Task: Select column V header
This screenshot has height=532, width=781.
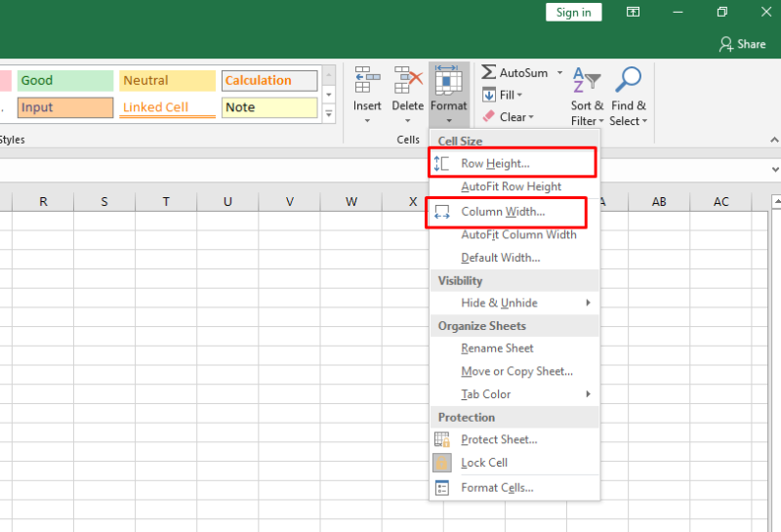Action: pos(289,202)
